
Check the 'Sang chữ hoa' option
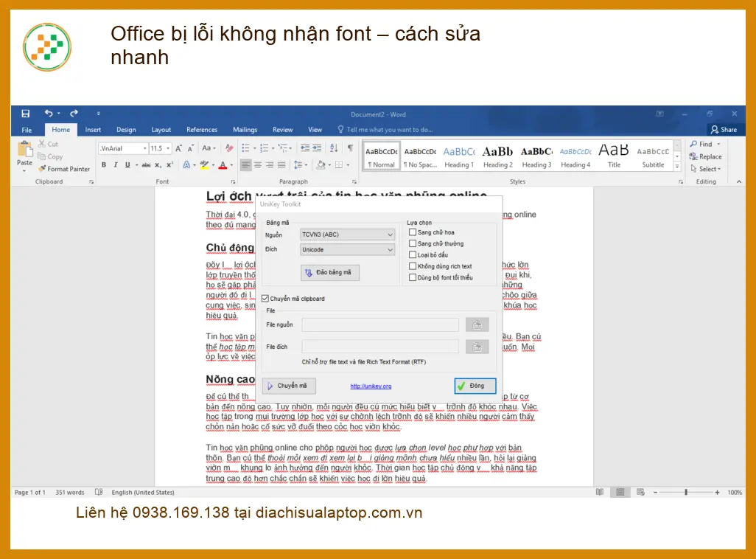point(413,232)
